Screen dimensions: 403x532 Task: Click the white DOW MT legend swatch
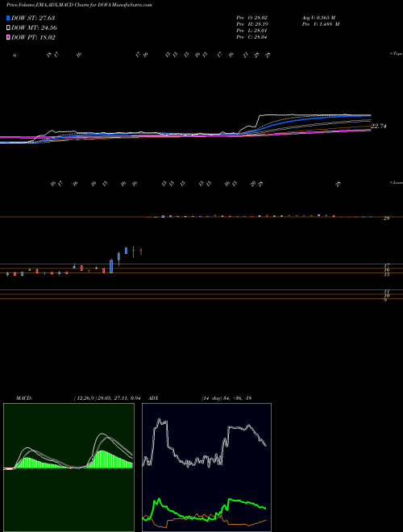pos(9,28)
